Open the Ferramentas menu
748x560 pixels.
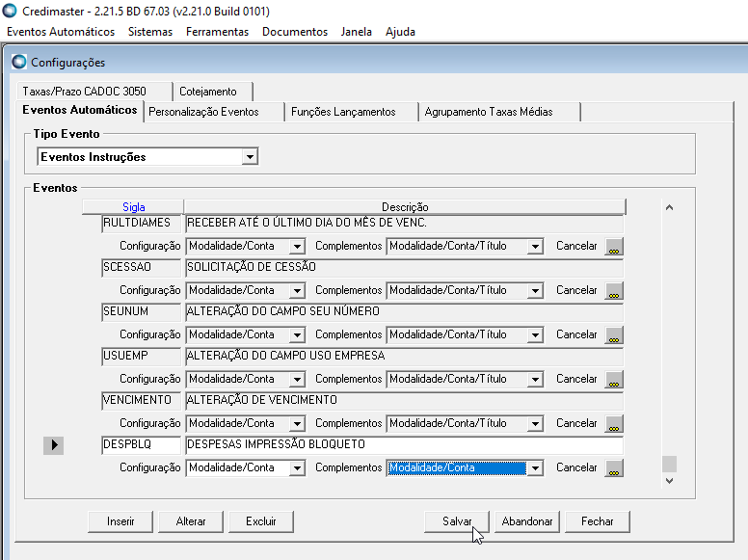(x=217, y=32)
